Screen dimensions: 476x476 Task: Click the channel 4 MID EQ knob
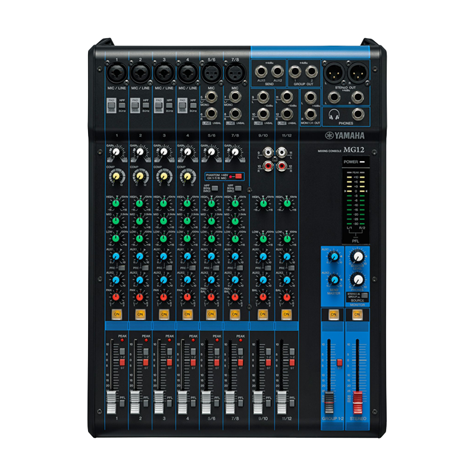click(187, 221)
